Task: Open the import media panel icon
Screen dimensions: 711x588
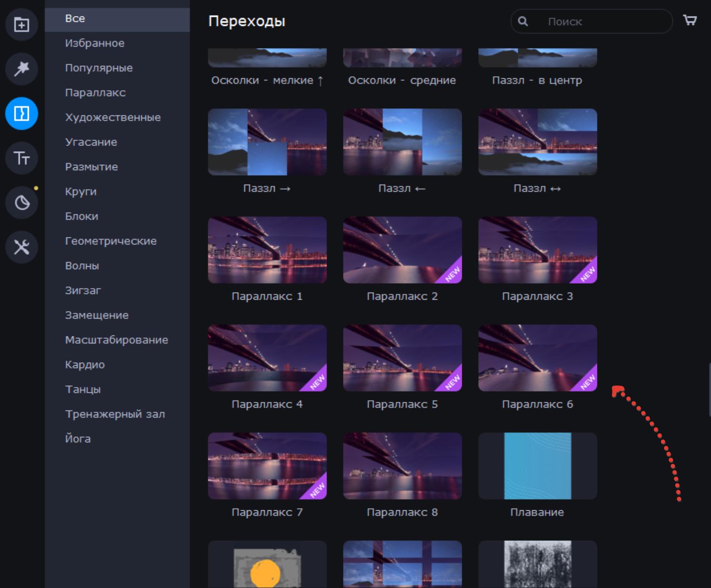Action: tap(22, 24)
